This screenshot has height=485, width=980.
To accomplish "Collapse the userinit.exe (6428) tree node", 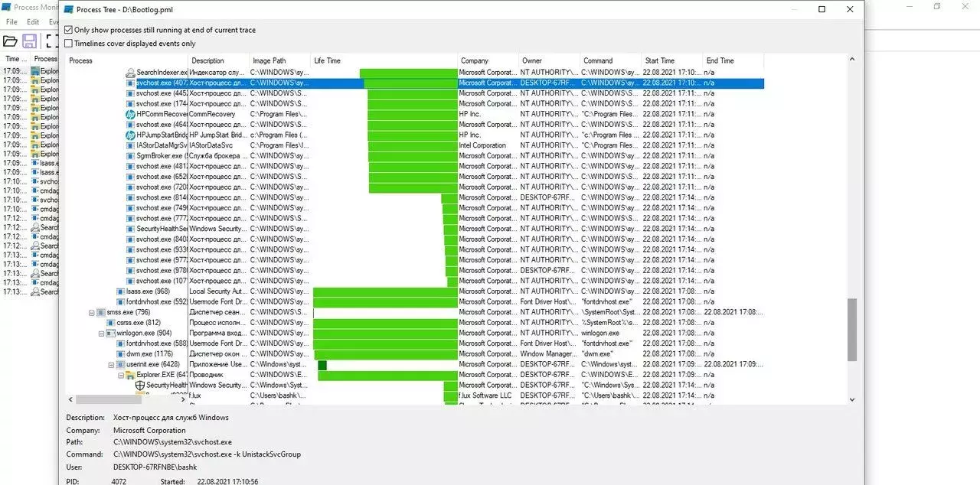I will coord(112,365).
